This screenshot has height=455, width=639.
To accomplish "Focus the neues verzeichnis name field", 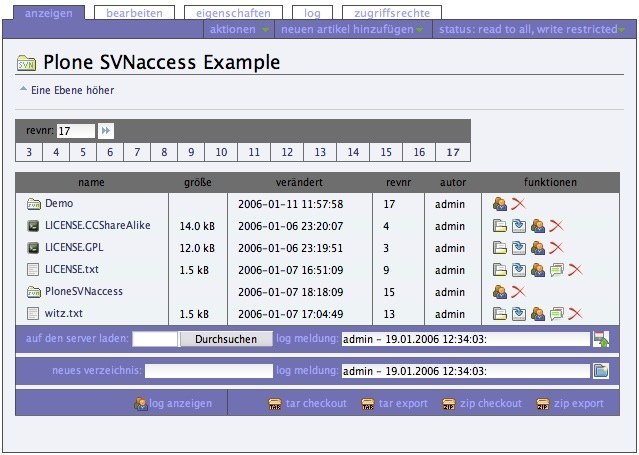I will 208,371.
